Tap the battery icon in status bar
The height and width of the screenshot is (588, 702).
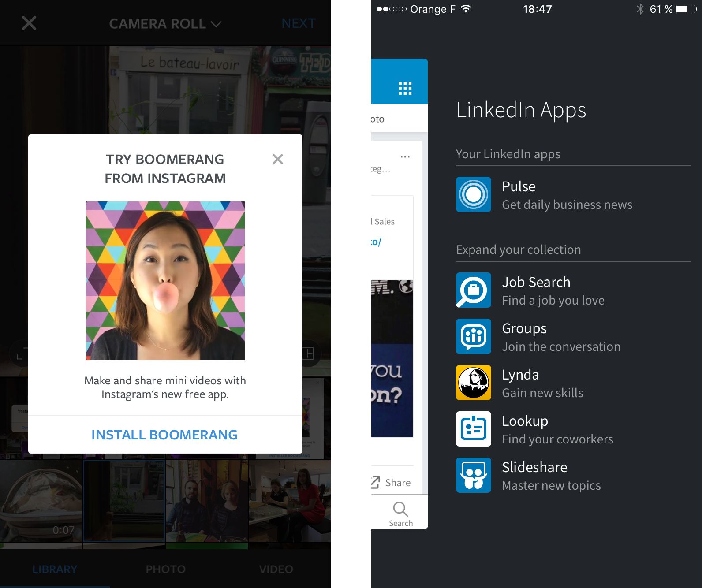pyautogui.click(x=687, y=9)
